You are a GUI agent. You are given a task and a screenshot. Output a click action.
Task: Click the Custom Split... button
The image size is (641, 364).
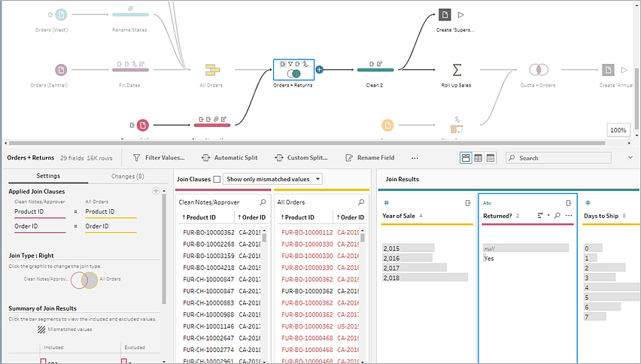tap(301, 158)
